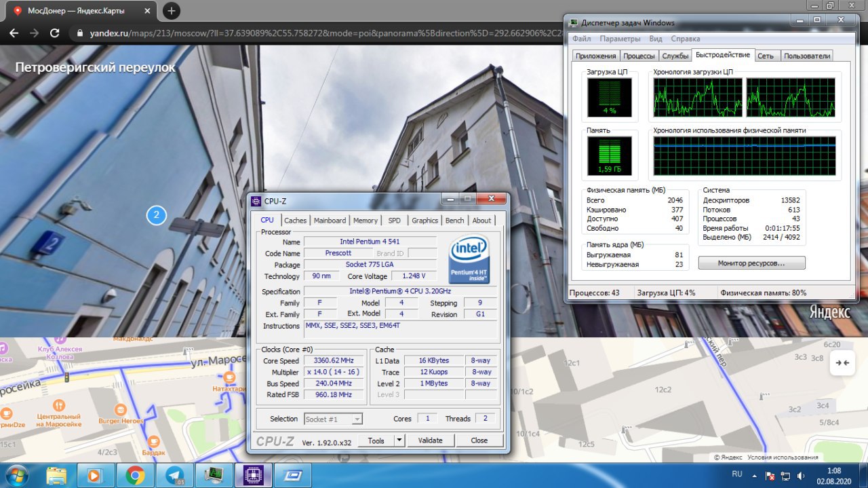The height and width of the screenshot is (488, 868).
Task: Open the Параметры menu in Task Manager
Action: 620,39
